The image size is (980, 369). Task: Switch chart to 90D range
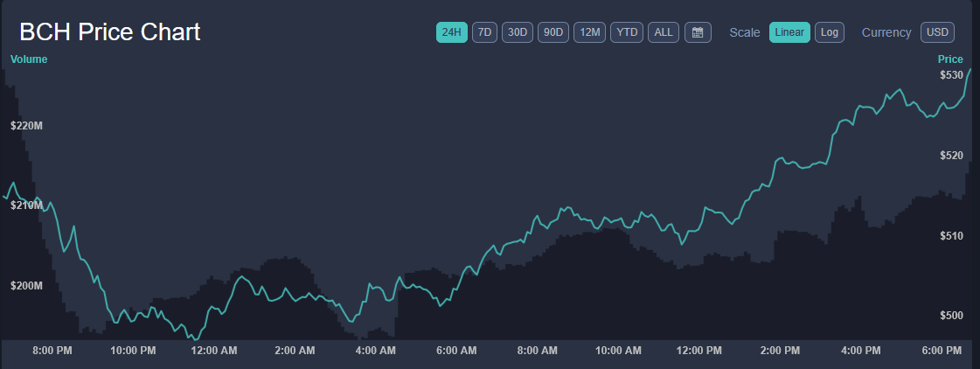pyautogui.click(x=553, y=32)
